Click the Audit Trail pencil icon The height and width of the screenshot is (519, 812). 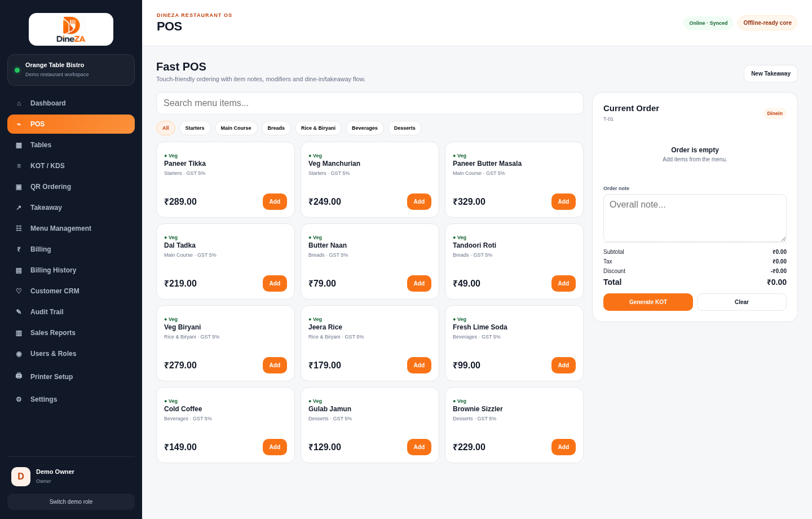(x=19, y=312)
